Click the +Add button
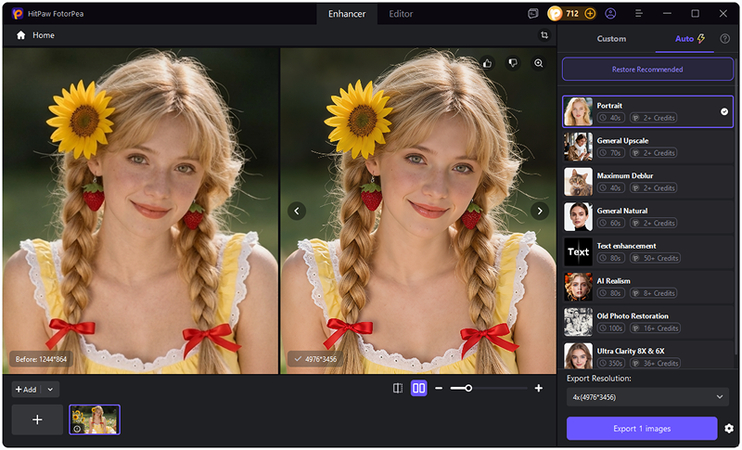This screenshot has width=742, height=450. pyautogui.click(x=26, y=389)
